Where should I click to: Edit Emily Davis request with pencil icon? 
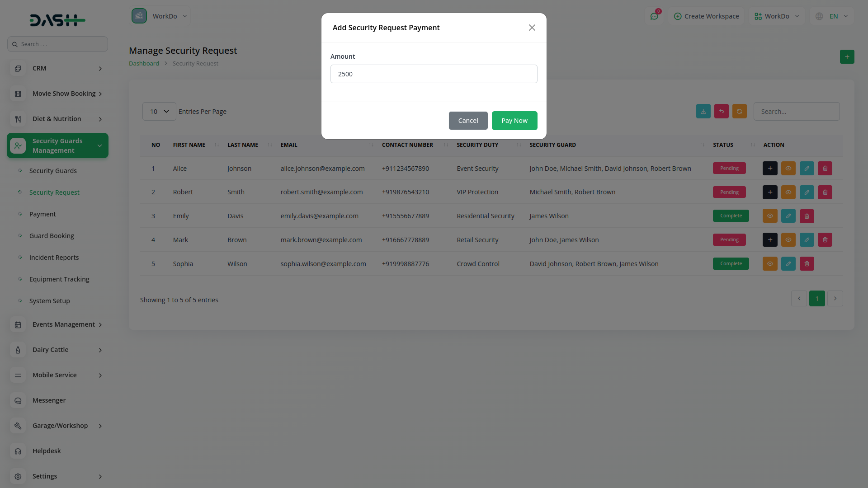point(788,216)
